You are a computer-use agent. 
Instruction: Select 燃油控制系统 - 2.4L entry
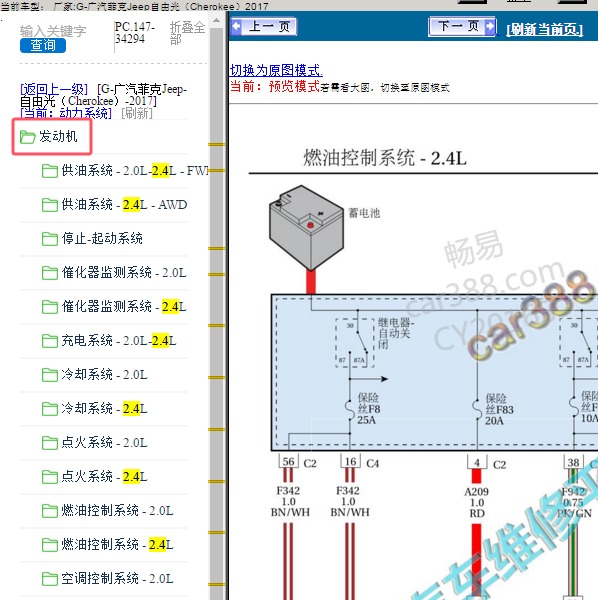click(x=117, y=545)
